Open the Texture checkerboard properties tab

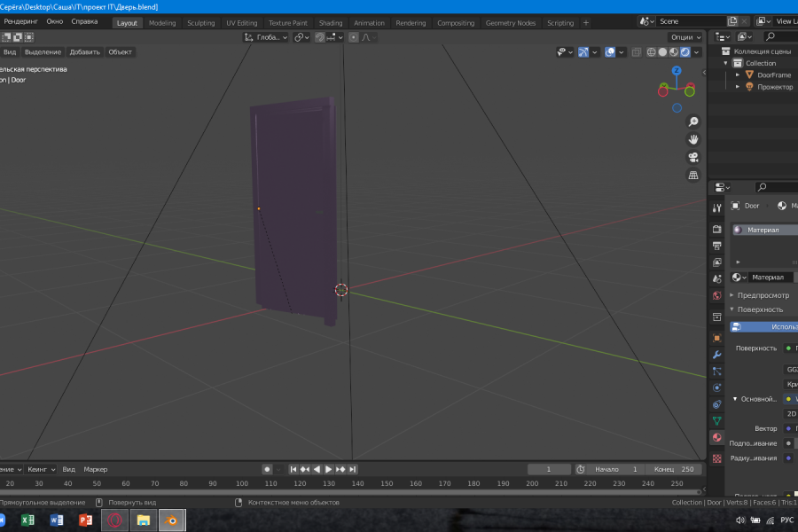[x=716, y=458]
